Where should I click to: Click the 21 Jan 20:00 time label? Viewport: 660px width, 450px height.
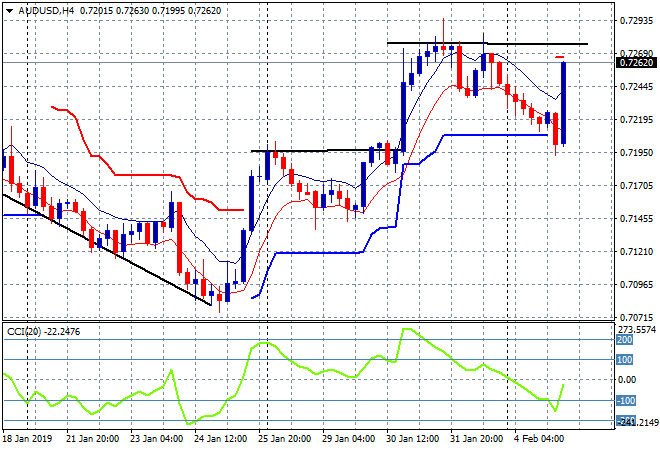coord(93,439)
